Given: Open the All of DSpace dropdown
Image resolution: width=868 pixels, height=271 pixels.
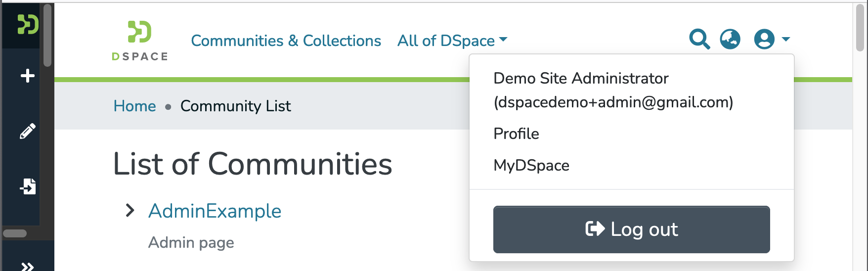Looking at the screenshot, I should pyautogui.click(x=452, y=41).
